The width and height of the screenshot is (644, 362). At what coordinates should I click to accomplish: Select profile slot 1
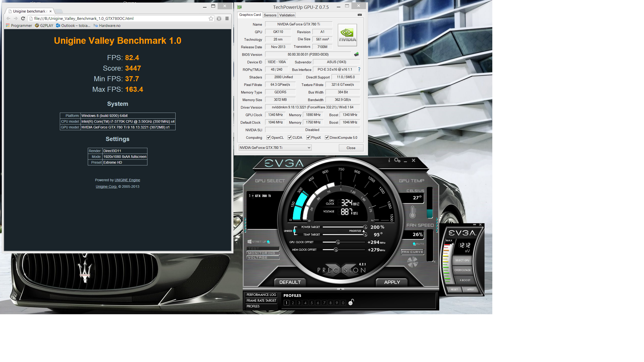(287, 303)
